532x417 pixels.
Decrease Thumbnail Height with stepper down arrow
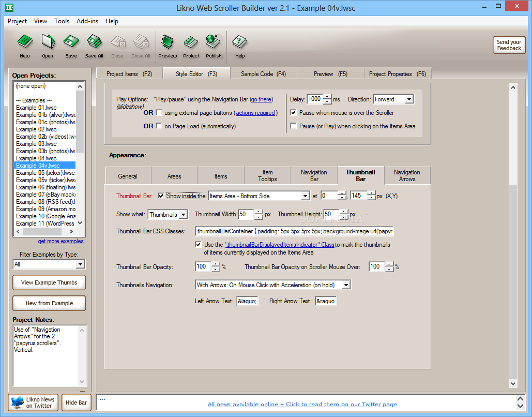[344, 217]
